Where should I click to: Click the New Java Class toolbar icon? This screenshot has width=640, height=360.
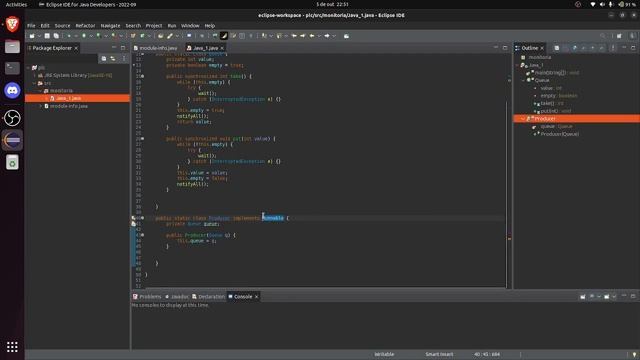click(142, 36)
